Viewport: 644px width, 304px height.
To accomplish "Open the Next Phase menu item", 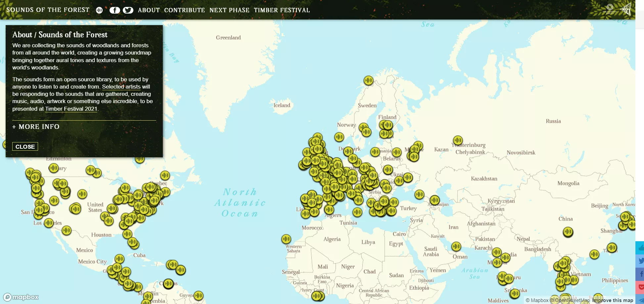I will (229, 10).
